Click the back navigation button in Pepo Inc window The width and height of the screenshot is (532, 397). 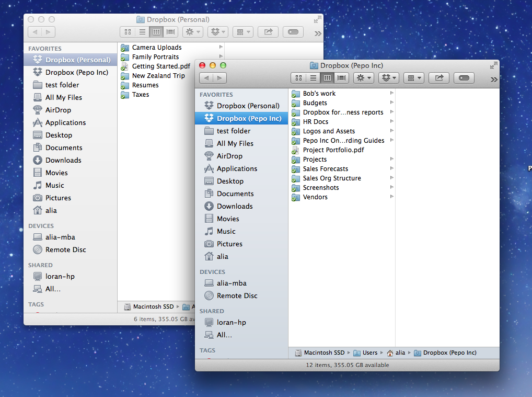click(206, 78)
